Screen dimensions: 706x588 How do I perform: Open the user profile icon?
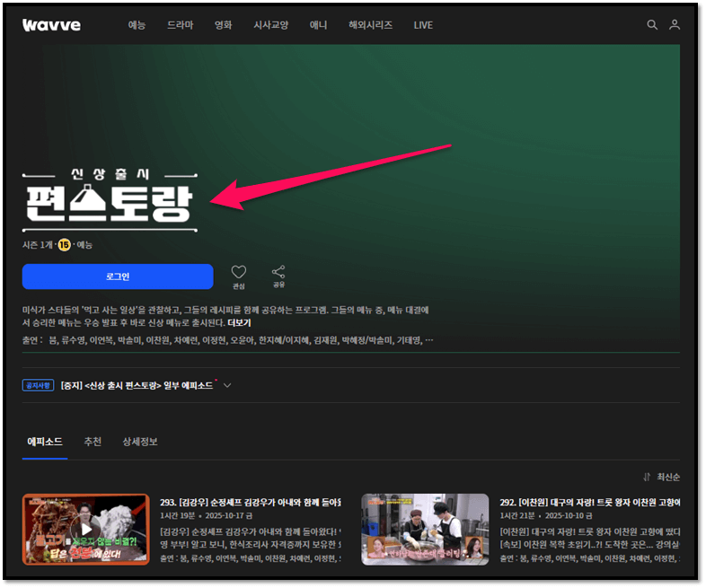tap(674, 25)
